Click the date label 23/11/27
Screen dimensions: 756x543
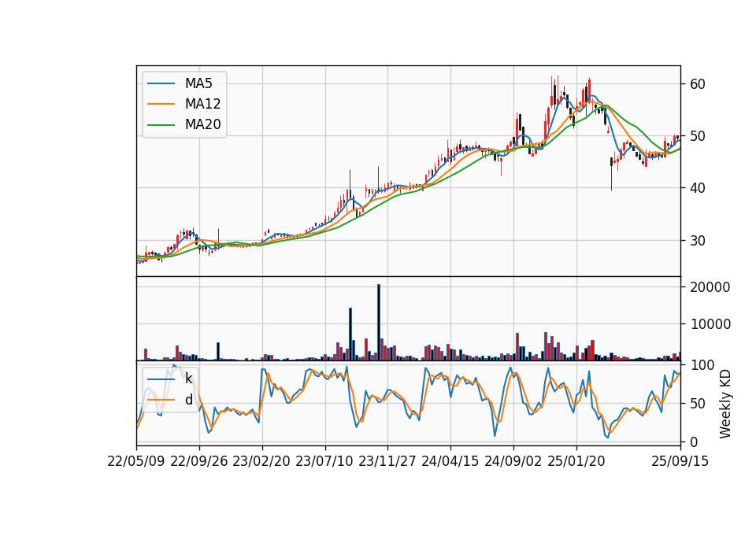pyautogui.click(x=387, y=461)
